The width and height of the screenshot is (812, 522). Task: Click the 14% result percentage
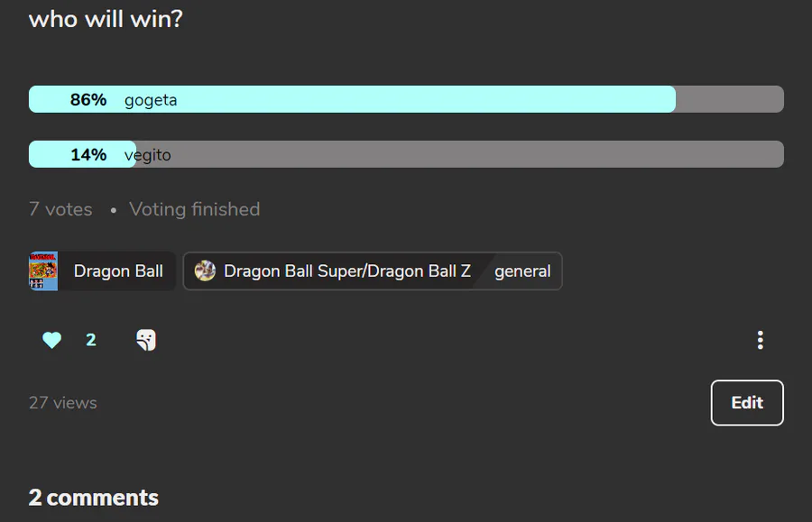coord(88,154)
